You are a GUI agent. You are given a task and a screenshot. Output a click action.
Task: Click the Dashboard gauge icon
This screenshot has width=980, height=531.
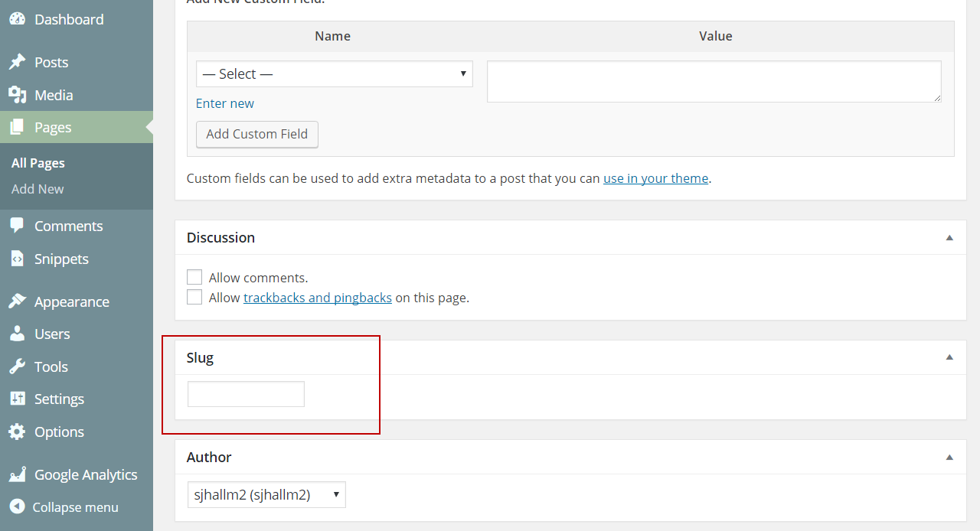[x=17, y=19]
